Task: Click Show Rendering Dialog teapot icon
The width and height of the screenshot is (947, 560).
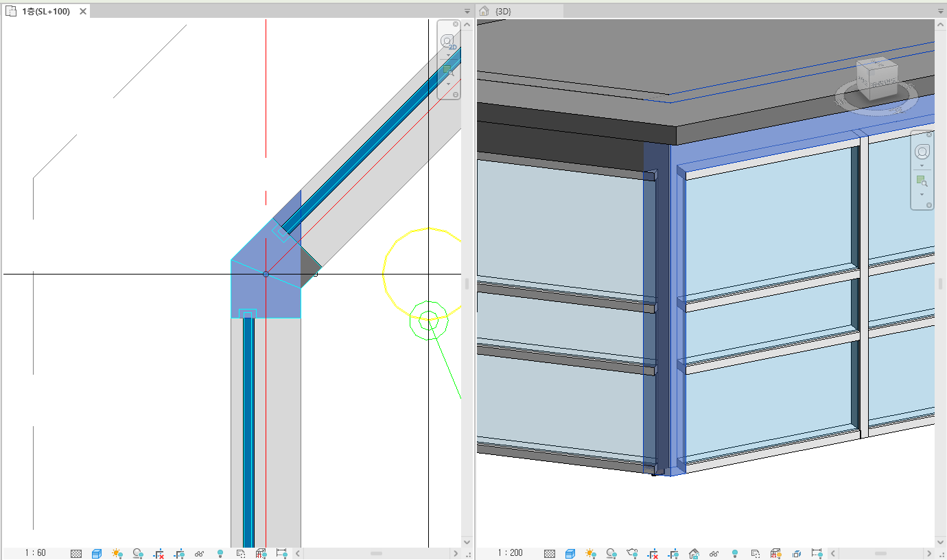Action: [x=632, y=553]
